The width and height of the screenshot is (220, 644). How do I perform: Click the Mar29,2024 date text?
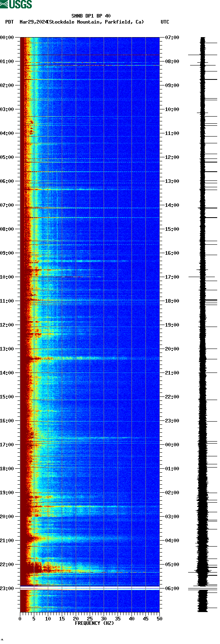[33, 22]
